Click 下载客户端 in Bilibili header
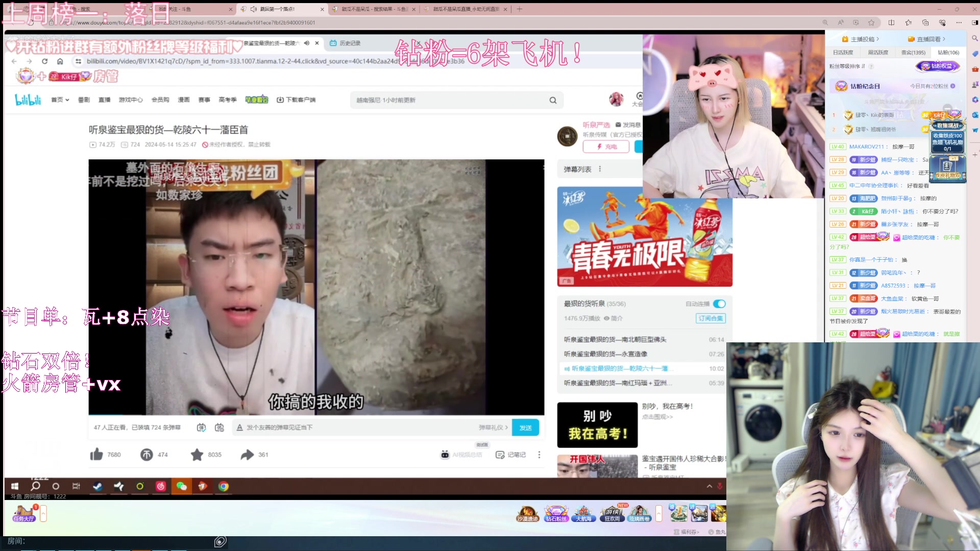 point(296,100)
